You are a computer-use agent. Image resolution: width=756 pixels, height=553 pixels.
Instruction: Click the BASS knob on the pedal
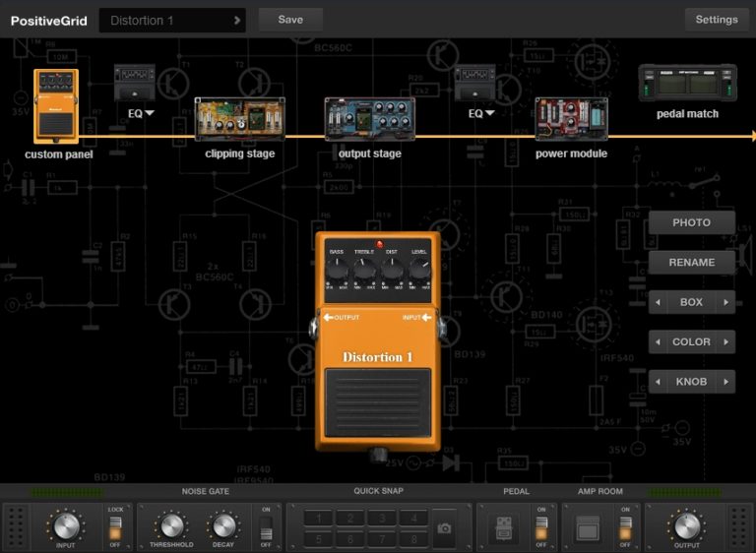(337, 270)
